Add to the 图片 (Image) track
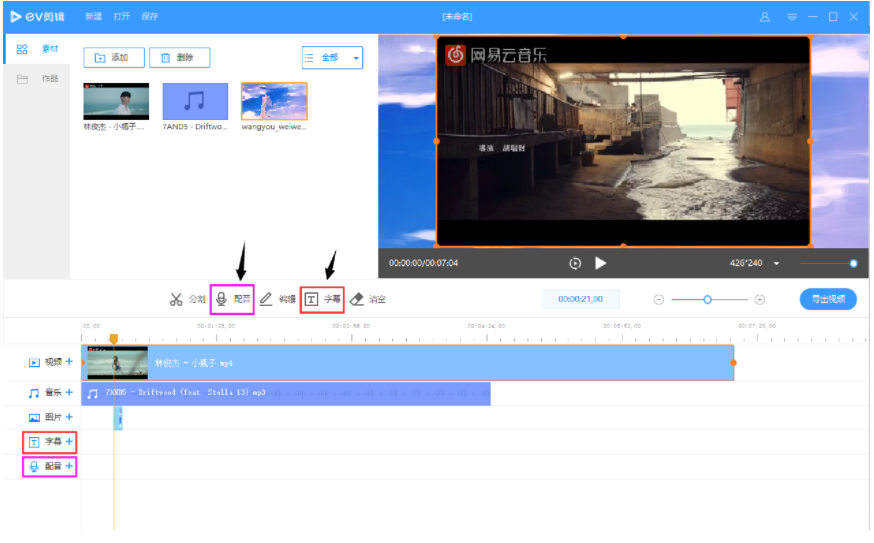Screen dimensions: 874x543 pos(69,417)
